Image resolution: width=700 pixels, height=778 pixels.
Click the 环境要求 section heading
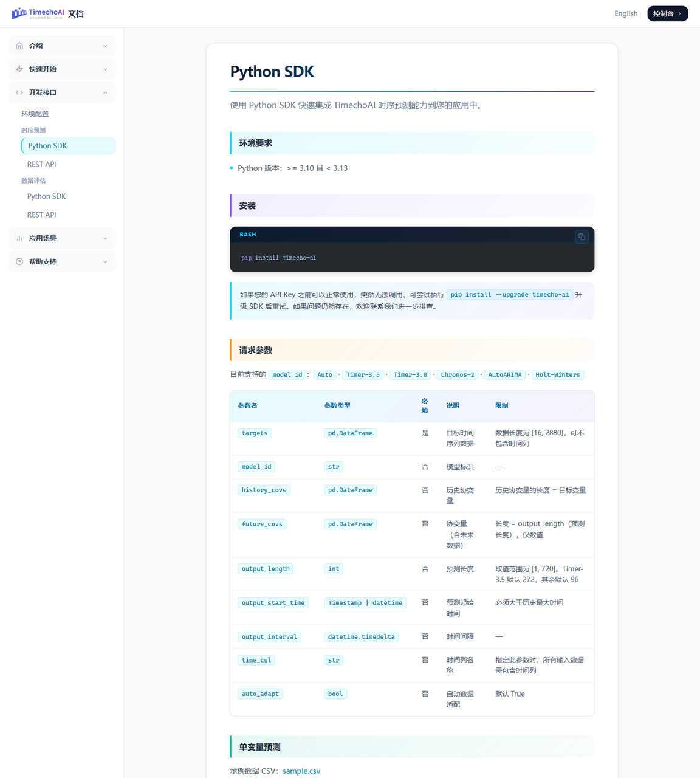point(255,143)
